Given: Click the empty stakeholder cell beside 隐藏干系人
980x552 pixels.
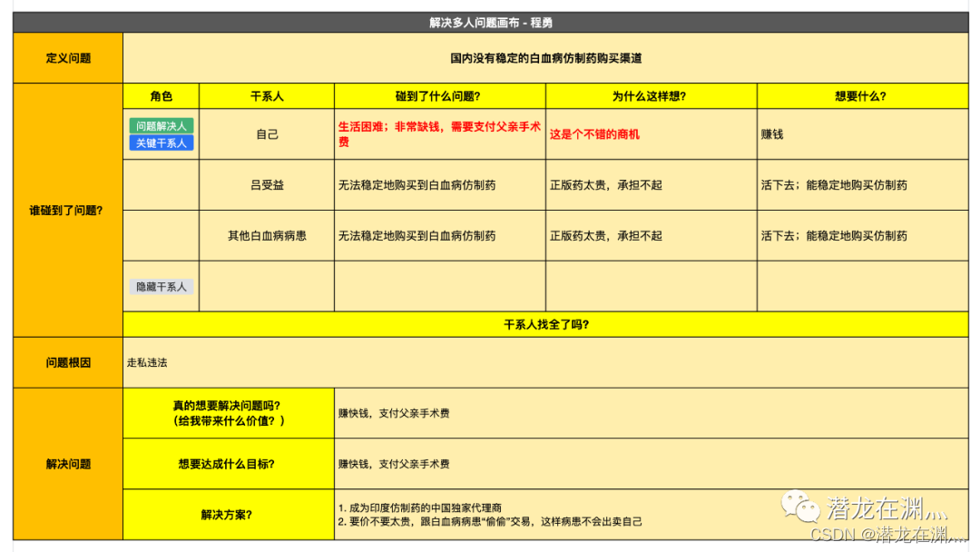Looking at the screenshot, I should tap(267, 286).
